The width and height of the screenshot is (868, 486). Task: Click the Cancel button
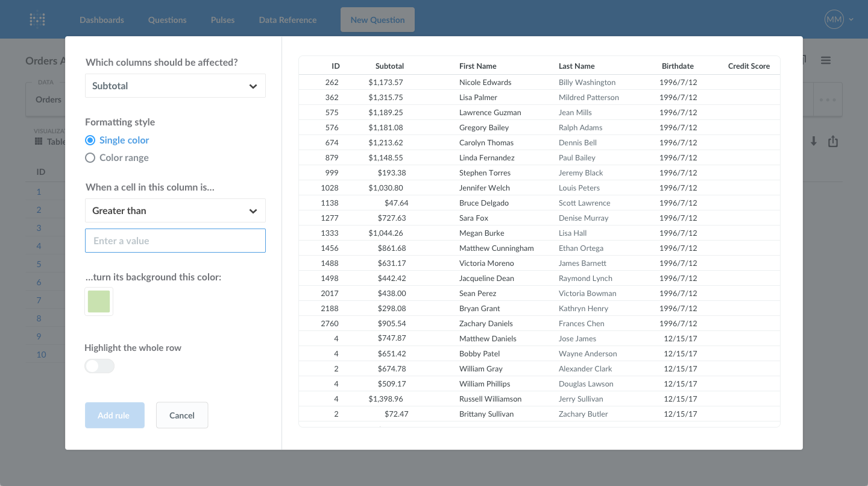(182, 415)
